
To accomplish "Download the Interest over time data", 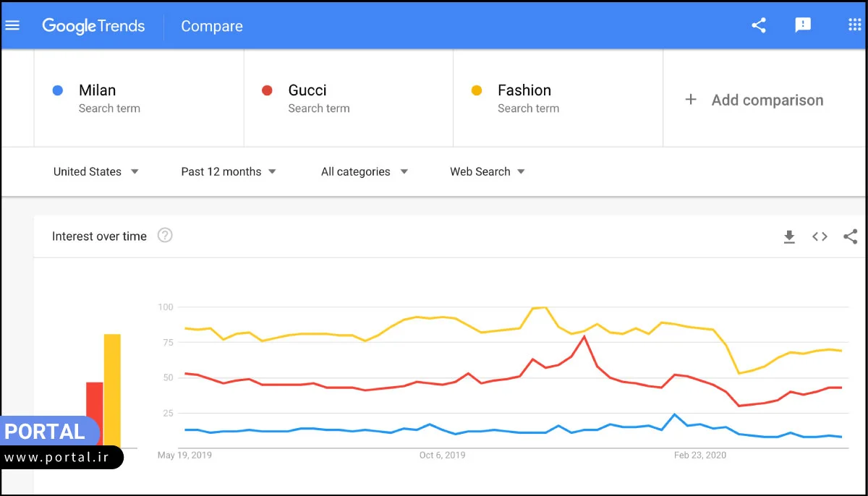I will [x=789, y=236].
